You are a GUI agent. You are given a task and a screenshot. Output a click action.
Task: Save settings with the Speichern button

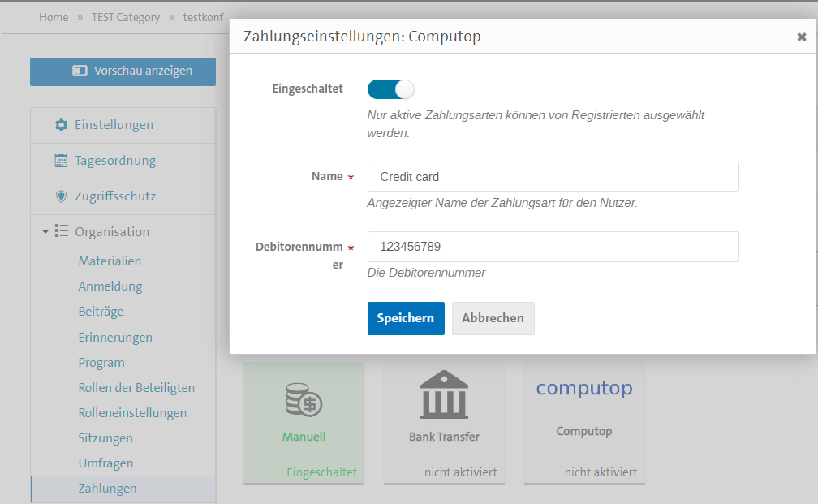coord(406,318)
